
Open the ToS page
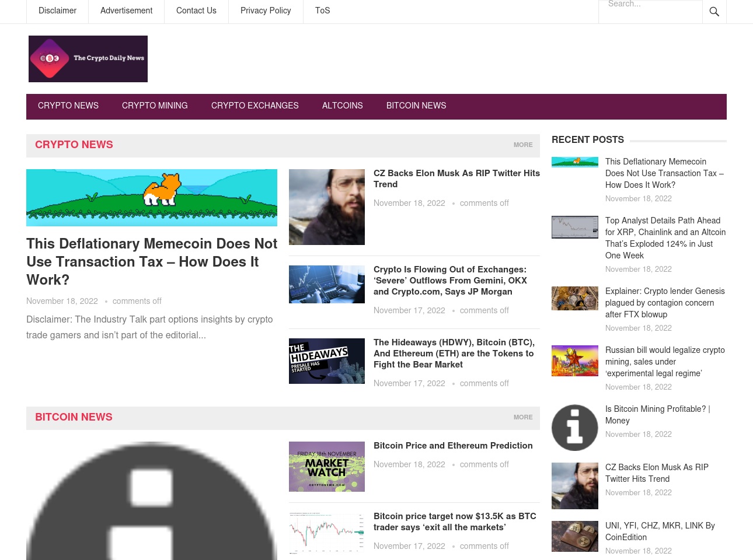pos(323,10)
